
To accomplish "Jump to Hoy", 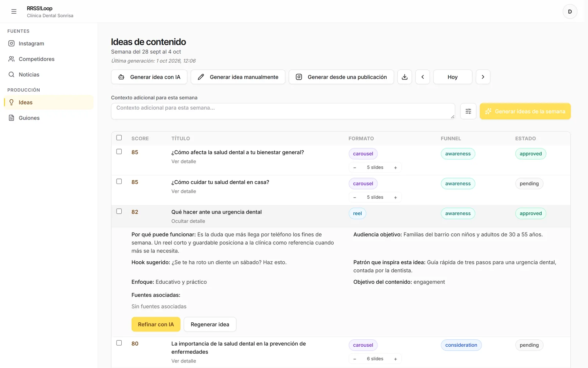I will [453, 77].
